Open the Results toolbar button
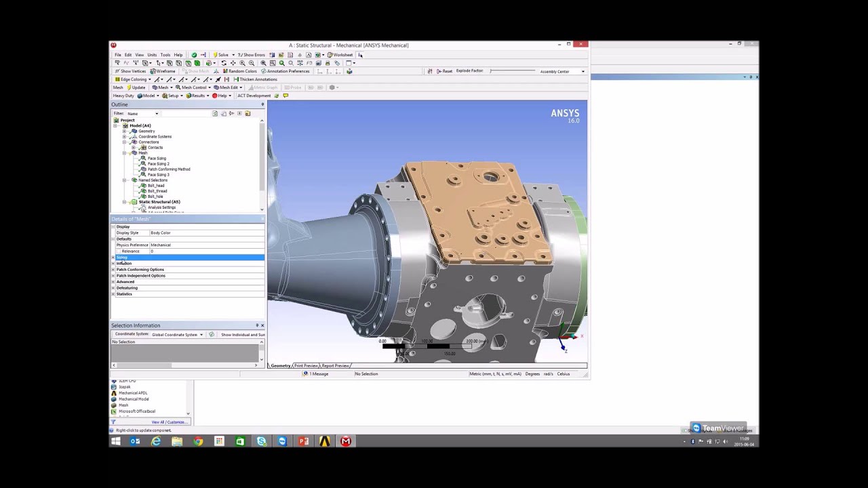The image size is (868, 488). point(198,96)
